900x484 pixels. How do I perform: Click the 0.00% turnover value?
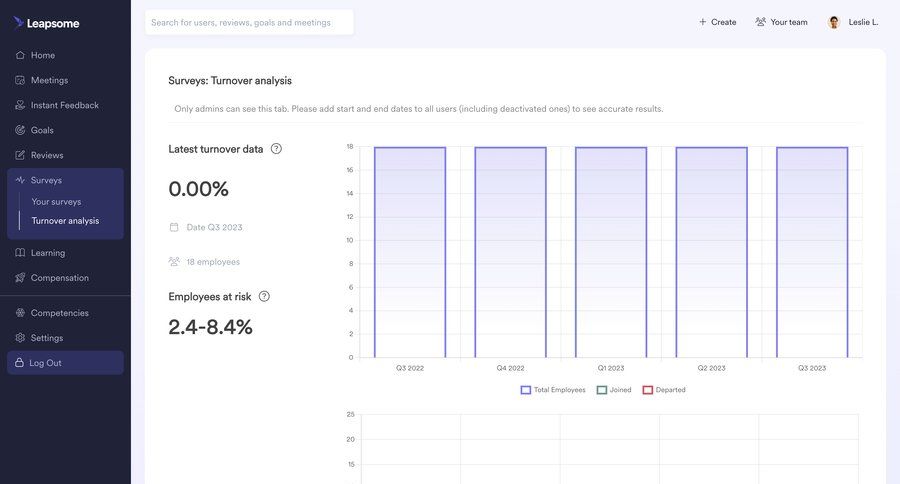click(x=199, y=189)
